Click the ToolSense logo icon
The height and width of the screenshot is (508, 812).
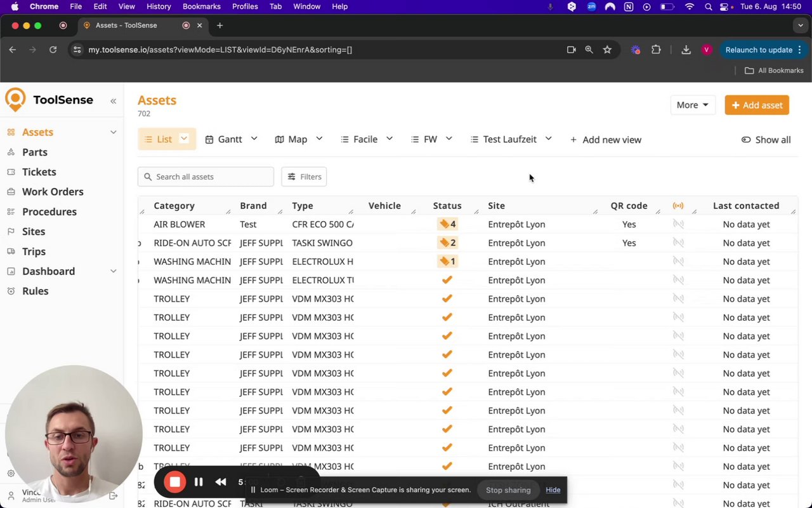pos(15,100)
